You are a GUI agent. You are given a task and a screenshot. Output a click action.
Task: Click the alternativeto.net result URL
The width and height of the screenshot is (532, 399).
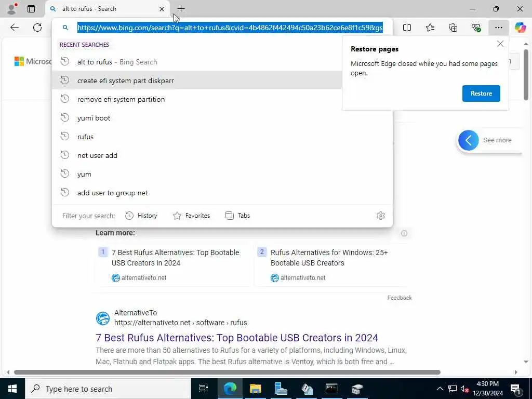point(180,323)
